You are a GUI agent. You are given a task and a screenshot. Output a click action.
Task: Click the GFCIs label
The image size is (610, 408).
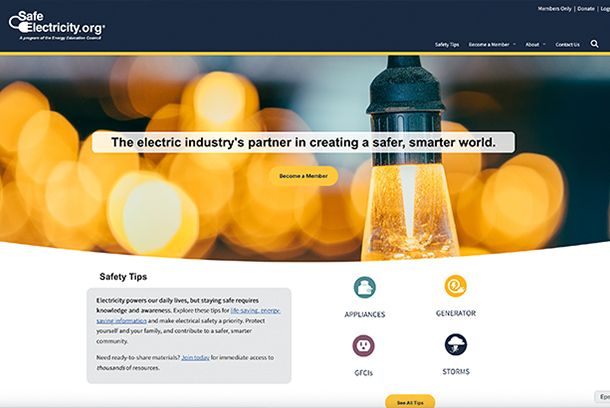pyautogui.click(x=363, y=373)
